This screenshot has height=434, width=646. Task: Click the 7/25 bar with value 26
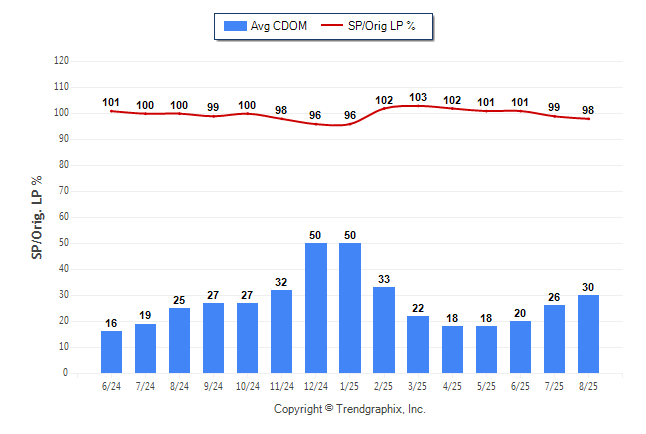[555, 339]
